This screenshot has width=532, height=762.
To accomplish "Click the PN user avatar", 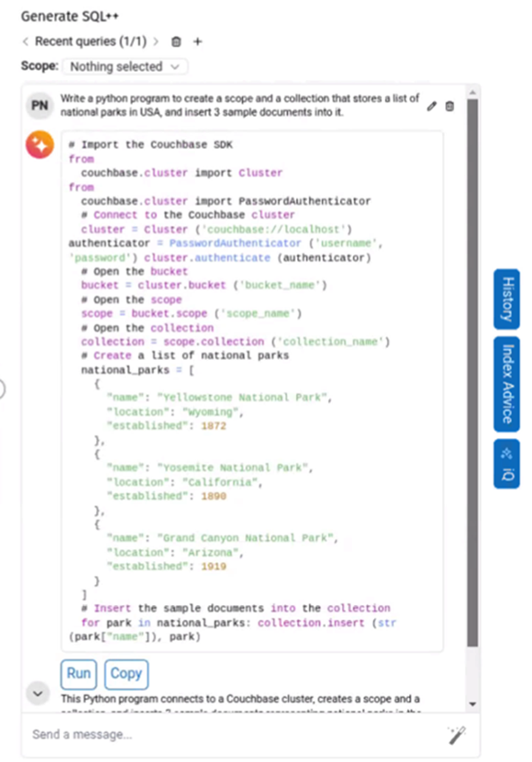I will (39, 105).
